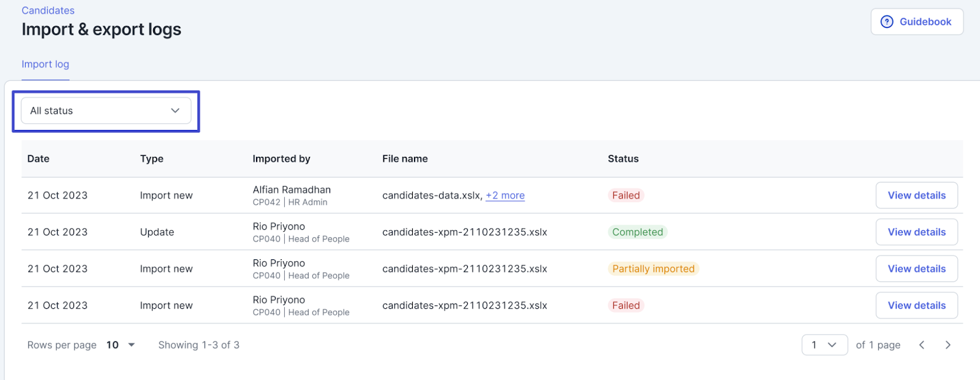View details for the Completed update
Screen dimensions: 980x380
[916, 232]
